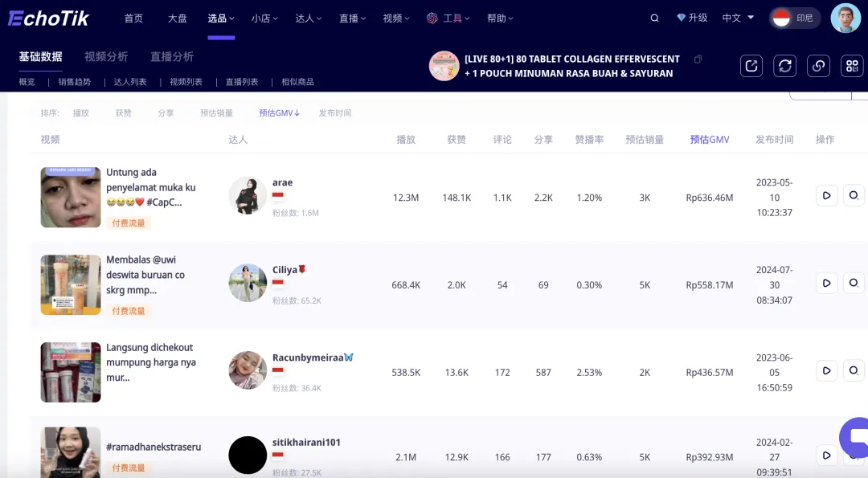Viewport: 868px width, 478px height.
Task: Open the Untung ada penyelamat video thumbnail
Action: pyautogui.click(x=71, y=197)
